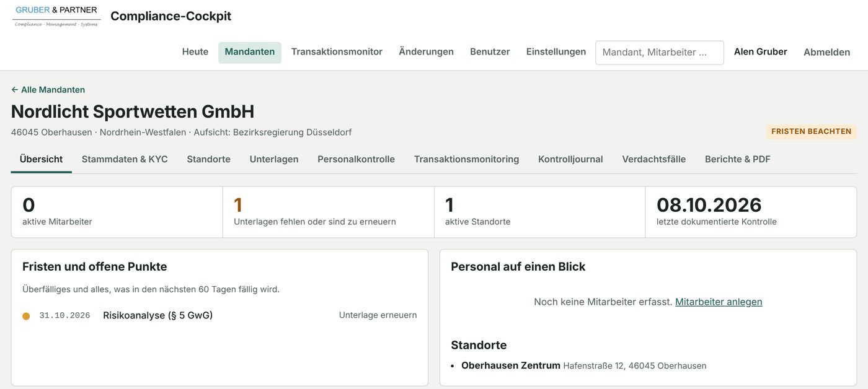Viewport: 868px width, 389px height.
Task: Click the Fristen und offene Punkte heading
Action: point(95,267)
